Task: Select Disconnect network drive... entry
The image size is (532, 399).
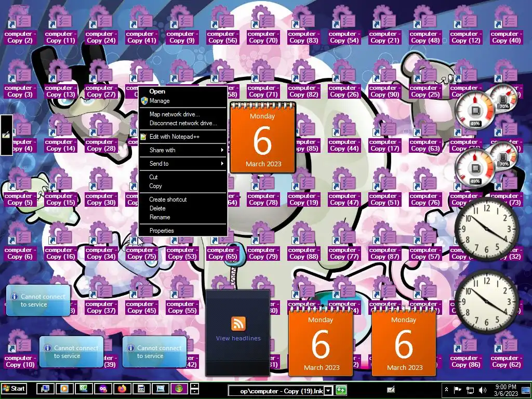Action: (183, 123)
